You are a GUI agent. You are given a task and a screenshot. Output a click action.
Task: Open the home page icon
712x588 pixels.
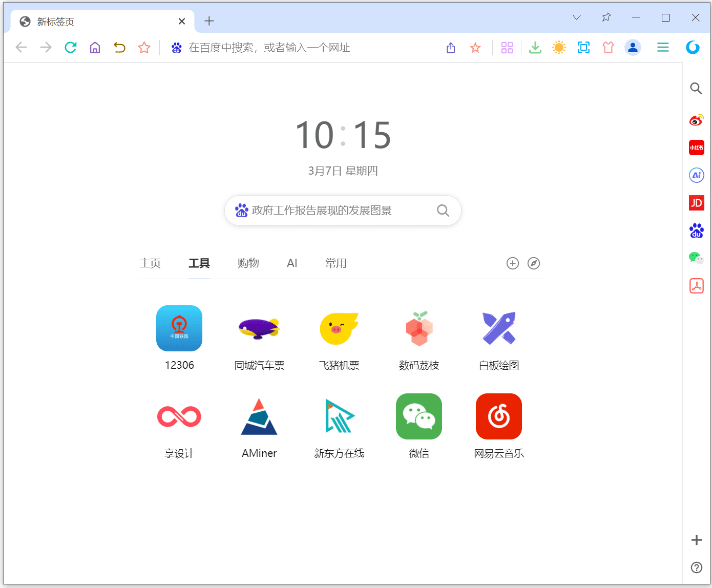tap(95, 48)
